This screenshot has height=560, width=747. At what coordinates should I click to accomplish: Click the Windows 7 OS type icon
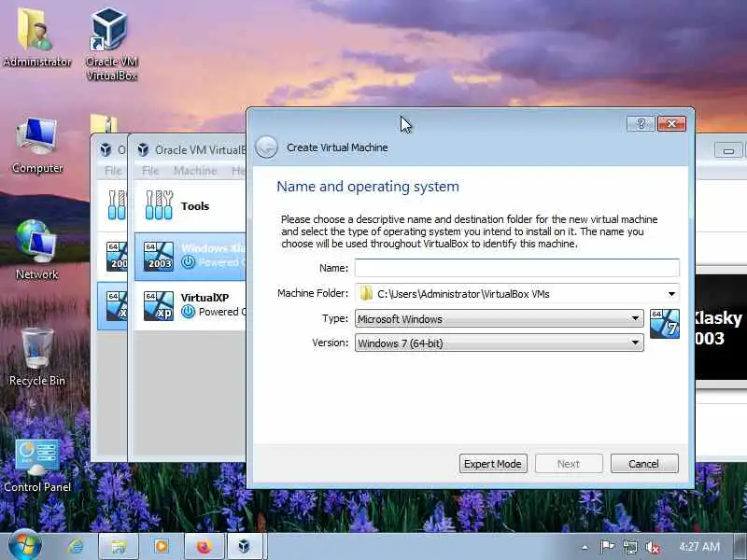pyautogui.click(x=665, y=324)
